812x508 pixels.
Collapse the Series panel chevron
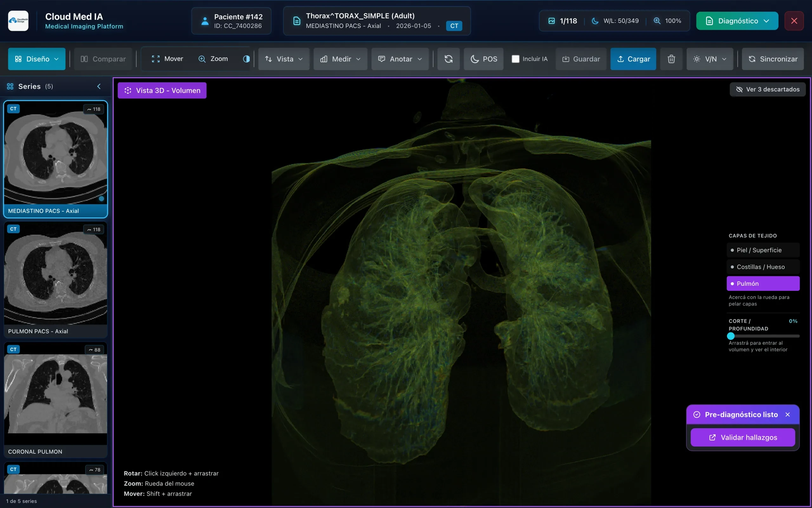[99, 86]
